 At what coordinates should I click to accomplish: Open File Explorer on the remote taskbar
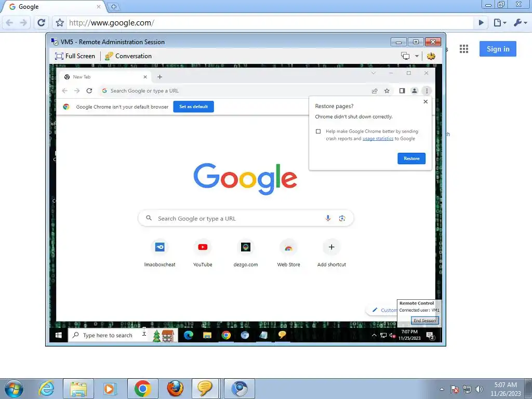[x=207, y=335]
